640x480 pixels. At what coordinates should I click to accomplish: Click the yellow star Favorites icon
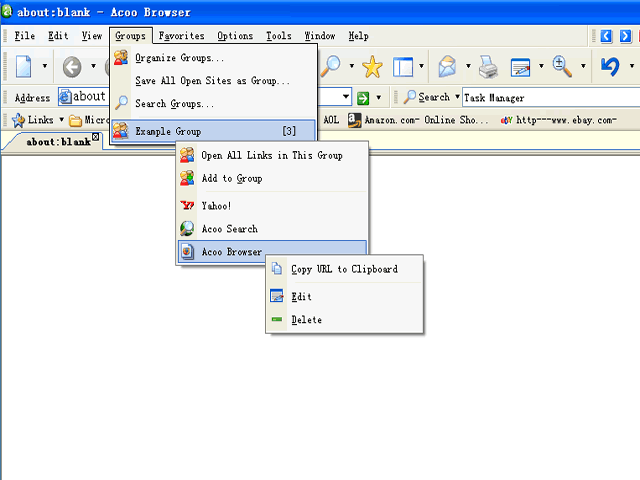tap(372, 67)
